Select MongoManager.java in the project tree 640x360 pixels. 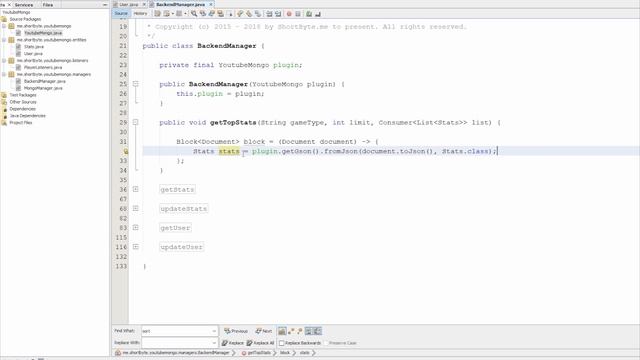43,88
